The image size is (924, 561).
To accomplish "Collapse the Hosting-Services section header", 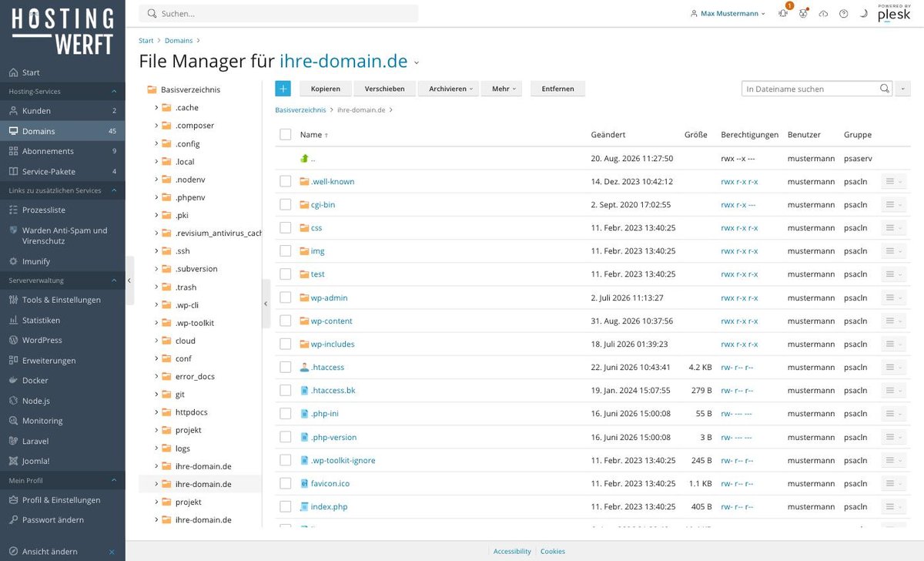I will point(62,92).
